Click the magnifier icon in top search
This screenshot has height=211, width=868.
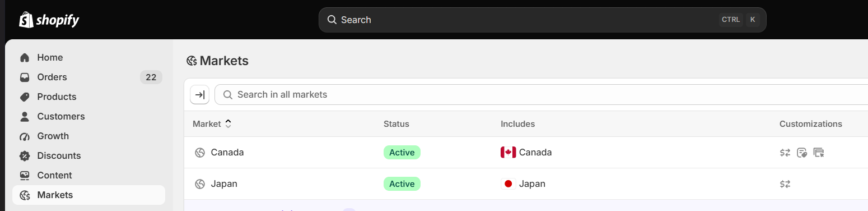tap(332, 20)
